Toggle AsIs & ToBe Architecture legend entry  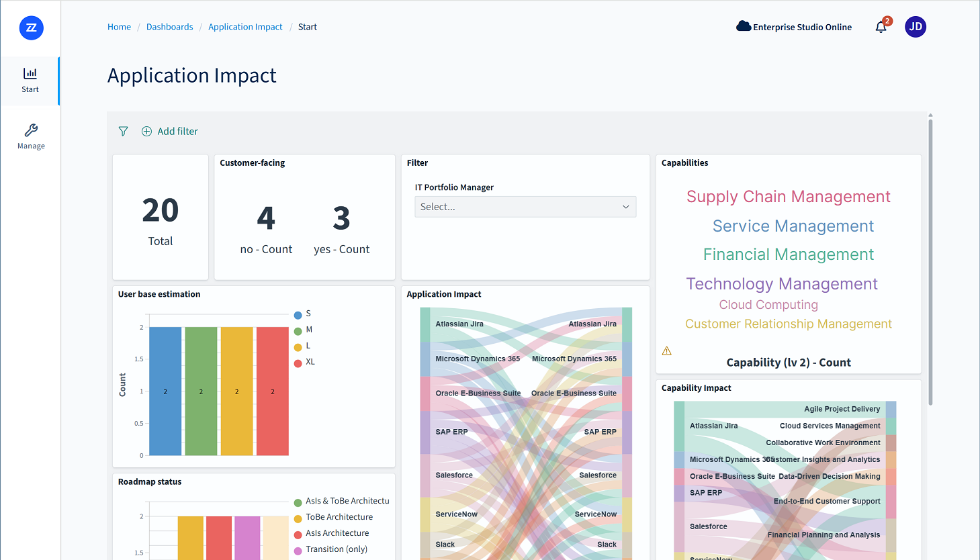coord(342,501)
